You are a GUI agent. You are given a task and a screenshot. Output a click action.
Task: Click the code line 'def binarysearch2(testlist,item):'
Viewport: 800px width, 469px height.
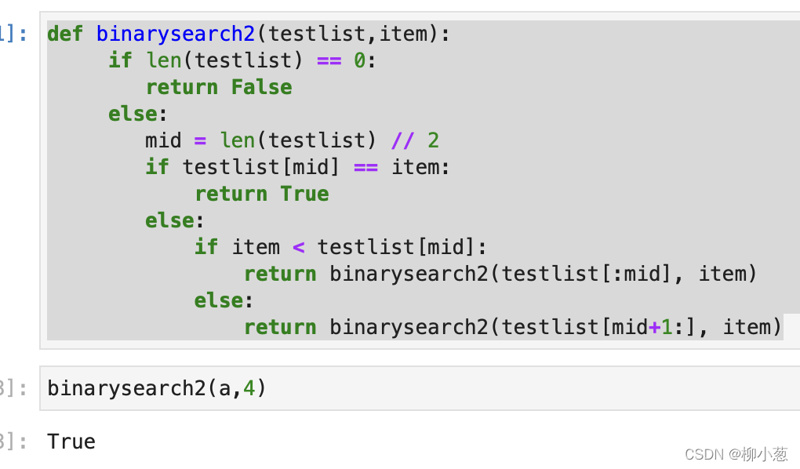(248, 34)
